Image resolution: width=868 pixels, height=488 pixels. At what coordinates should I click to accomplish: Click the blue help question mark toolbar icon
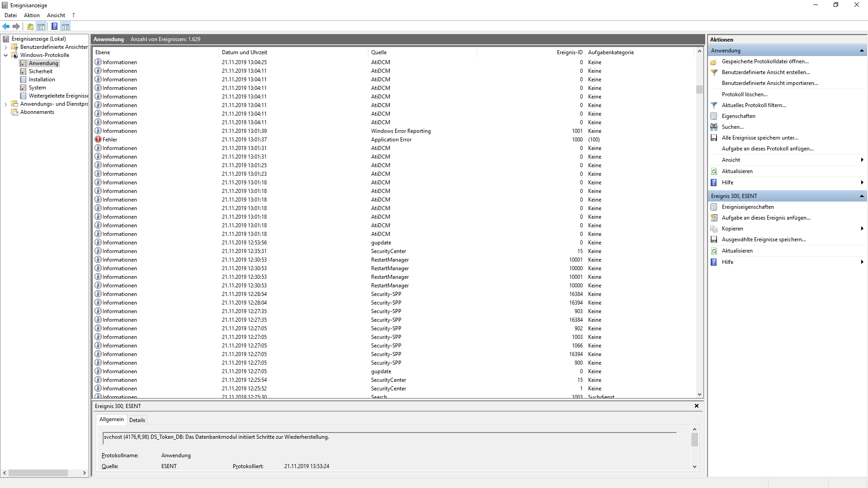point(54,26)
